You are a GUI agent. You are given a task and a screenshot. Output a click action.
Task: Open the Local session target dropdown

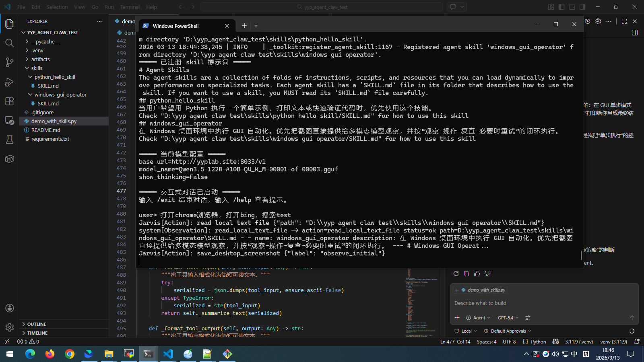point(466,331)
